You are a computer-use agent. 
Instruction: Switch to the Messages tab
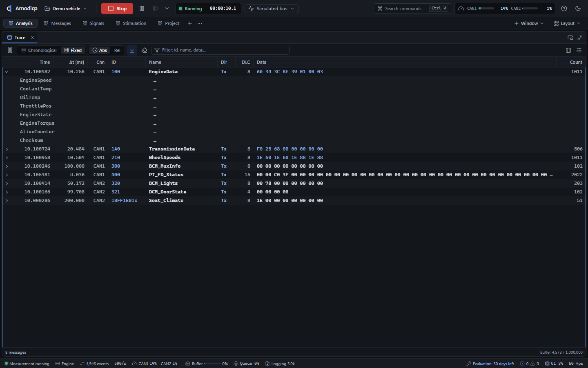[57, 23]
